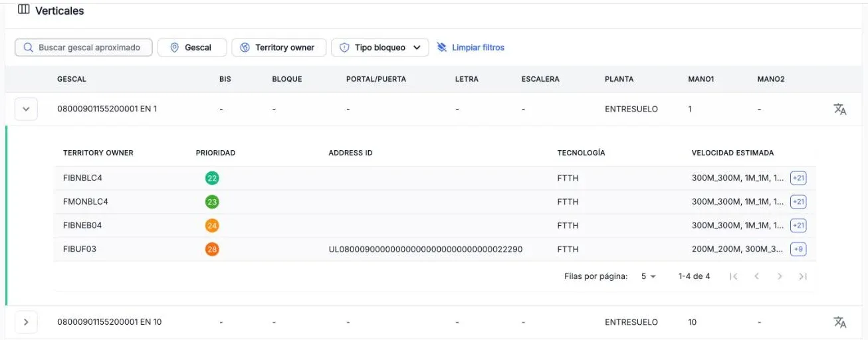Select territory owner FIBUF03

click(x=80, y=250)
